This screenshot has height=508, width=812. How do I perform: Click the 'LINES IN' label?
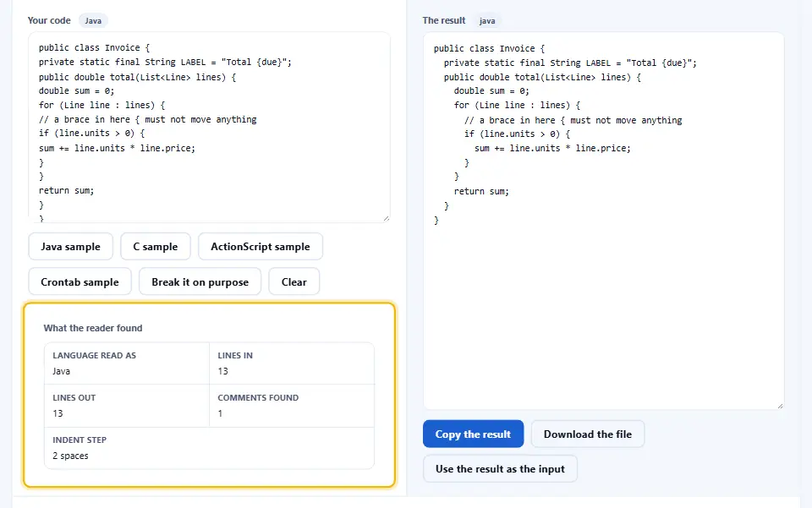(x=235, y=355)
